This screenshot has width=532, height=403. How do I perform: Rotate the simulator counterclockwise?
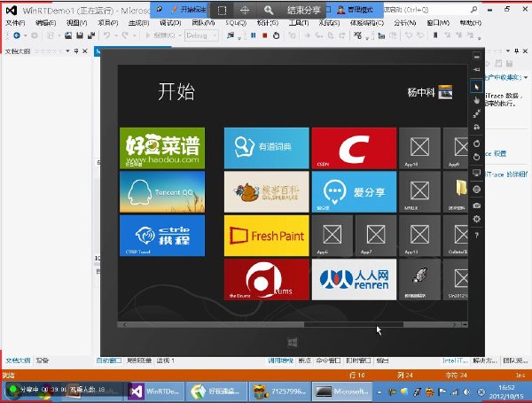click(477, 157)
